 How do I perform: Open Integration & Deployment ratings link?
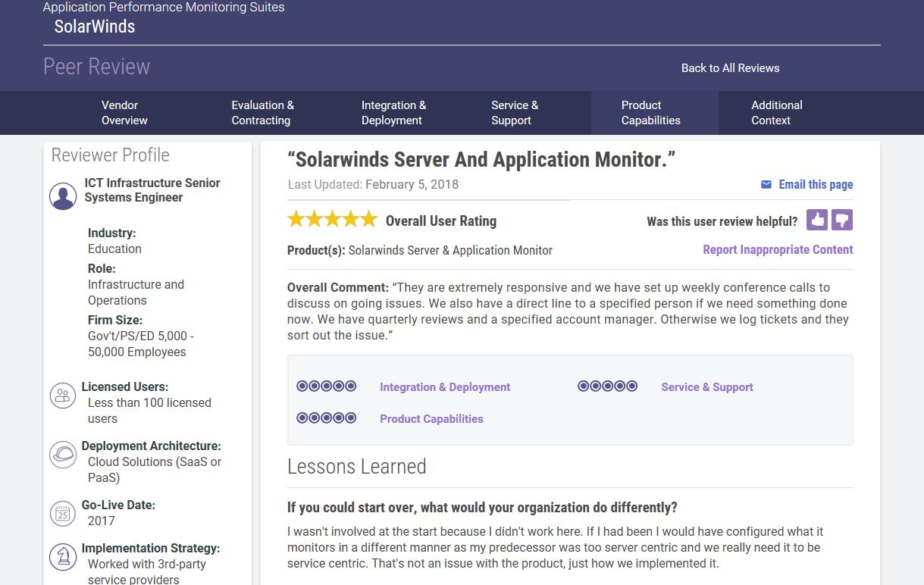pyautogui.click(x=445, y=386)
